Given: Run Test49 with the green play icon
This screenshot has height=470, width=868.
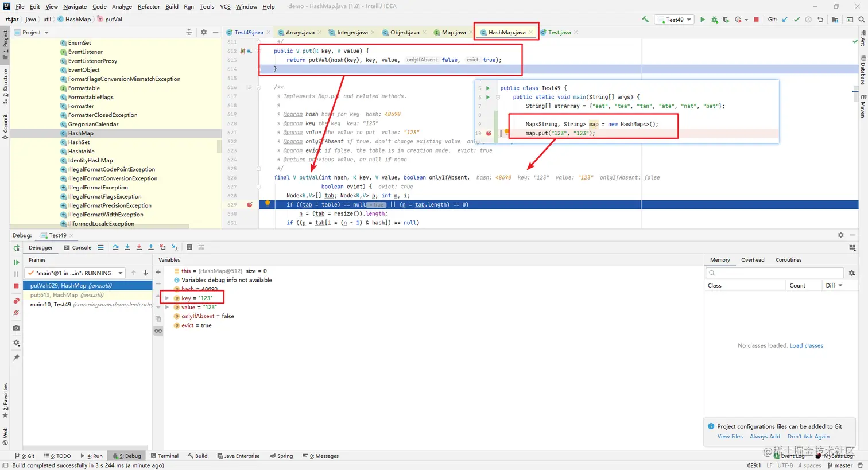Looking at the screenshot, I should point(702,20).
